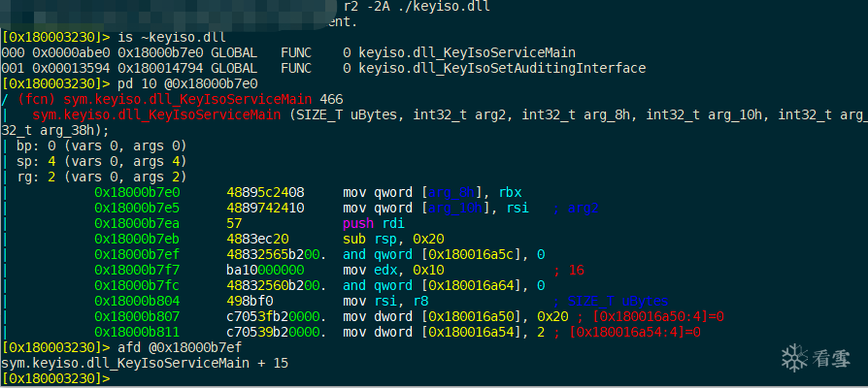Click the 'rg: 2 (vars 0, args 2)' line
The image size is (868, 388).
point(101,177)
